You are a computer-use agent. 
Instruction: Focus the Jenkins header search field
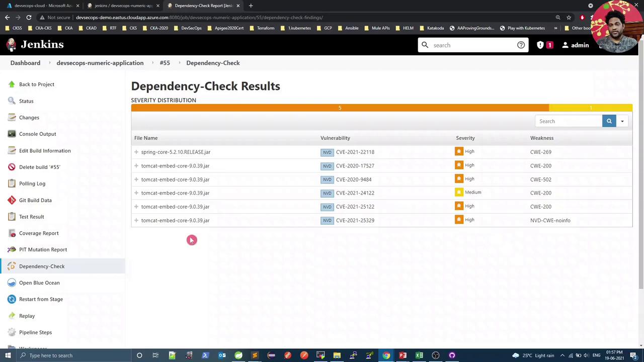pos(473,45)
